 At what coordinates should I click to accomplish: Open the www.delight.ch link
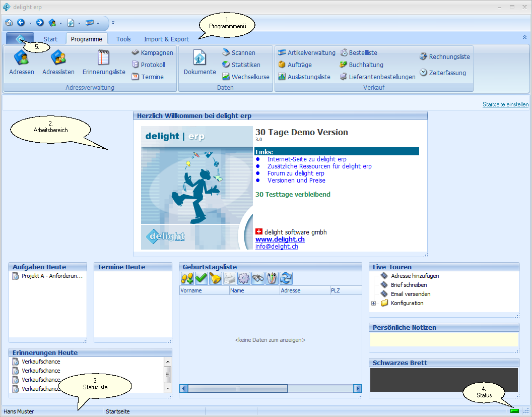click(280, 240)
